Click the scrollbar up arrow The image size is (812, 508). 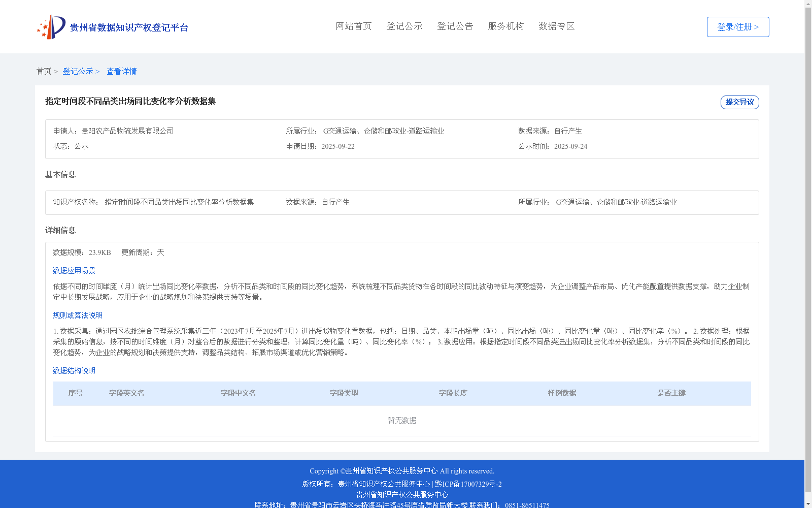tap(808, 4)
